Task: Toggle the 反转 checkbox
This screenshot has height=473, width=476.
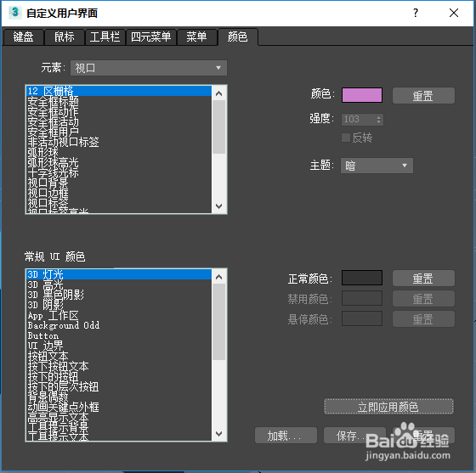Action: pos(346,138)
